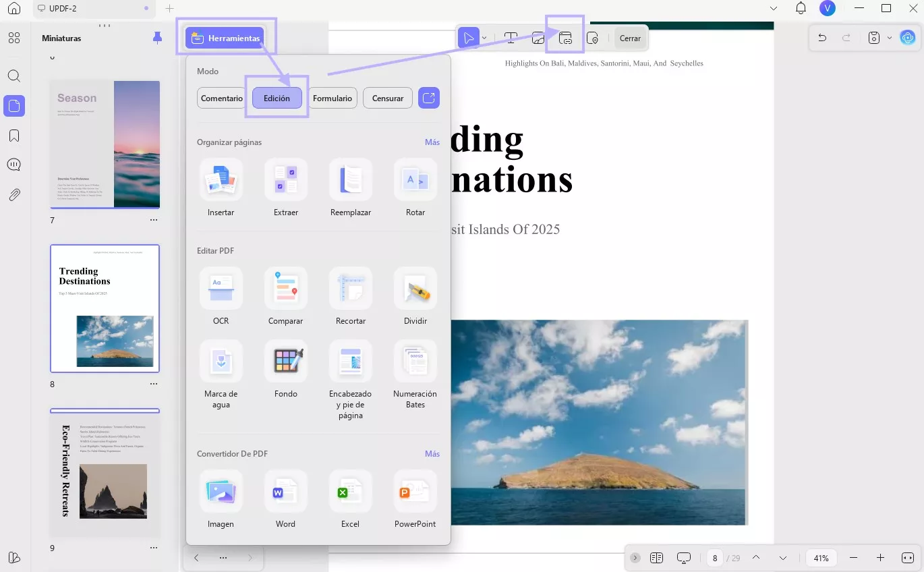Screen dimensions: 924x572
Task: Click the Rotar pages tool
Action: click(x=415, y=188)
